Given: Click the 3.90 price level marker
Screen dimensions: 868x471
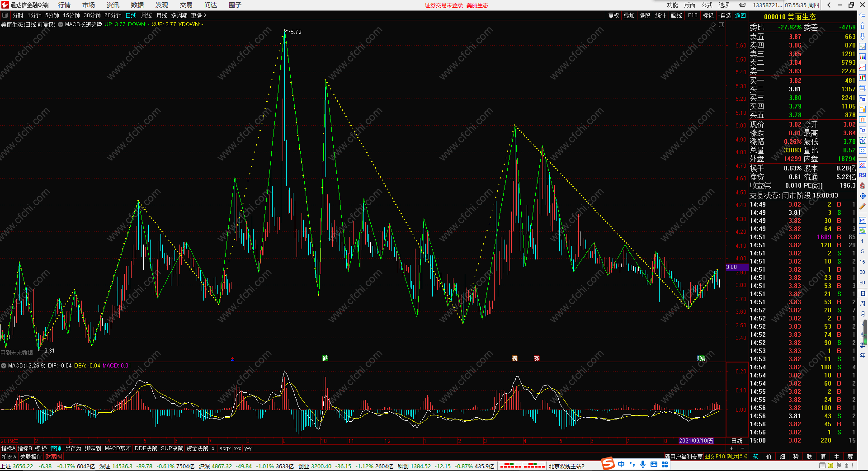Looking at the screenshot, I should pos(737,267).
